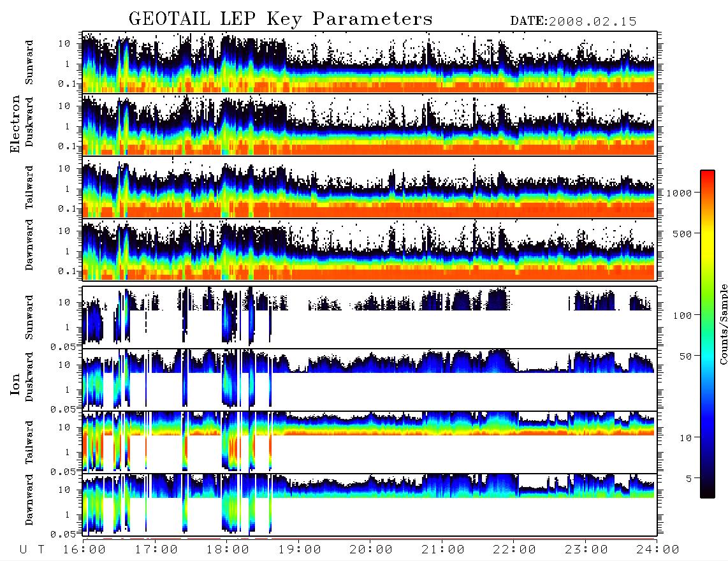Click the '19:00' time tick label
The height and width of the screenshot is (561, 728).
pyautogui.click(x=300, y=550)
